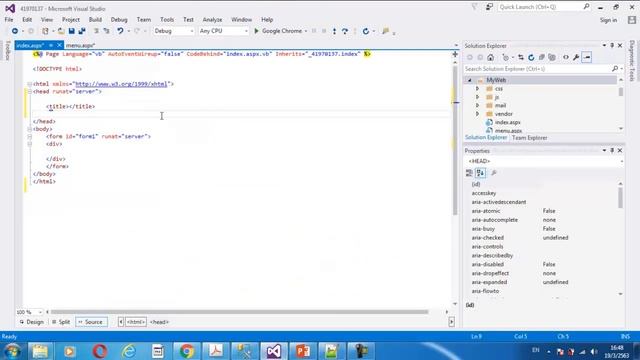
Task: Click the Home icon in Solution Explorer
Action: pos(491,58)
